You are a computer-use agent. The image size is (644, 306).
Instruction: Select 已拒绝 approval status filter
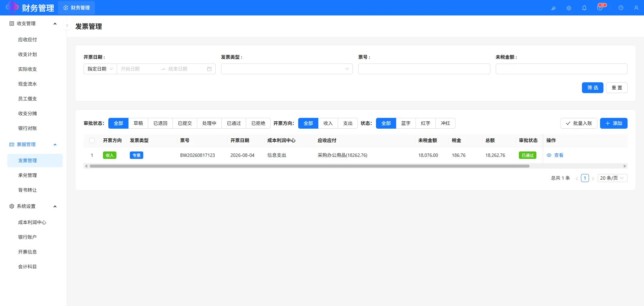258,123
